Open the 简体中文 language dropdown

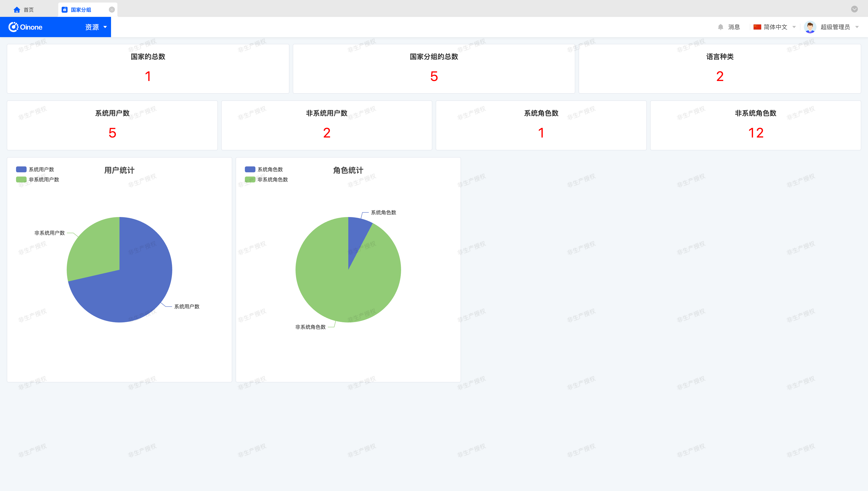[x=794, y=27]
